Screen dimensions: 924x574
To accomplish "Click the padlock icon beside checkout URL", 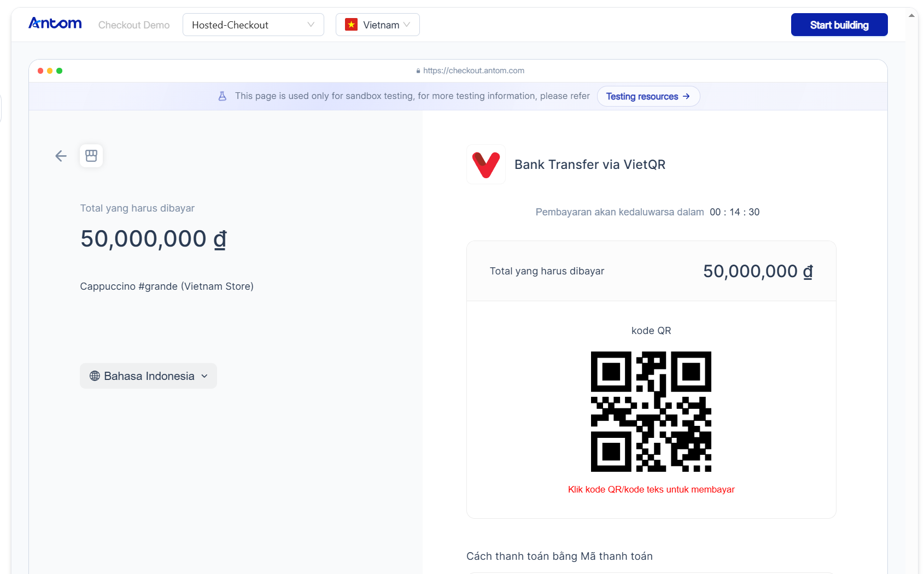I will coord(418,71).
